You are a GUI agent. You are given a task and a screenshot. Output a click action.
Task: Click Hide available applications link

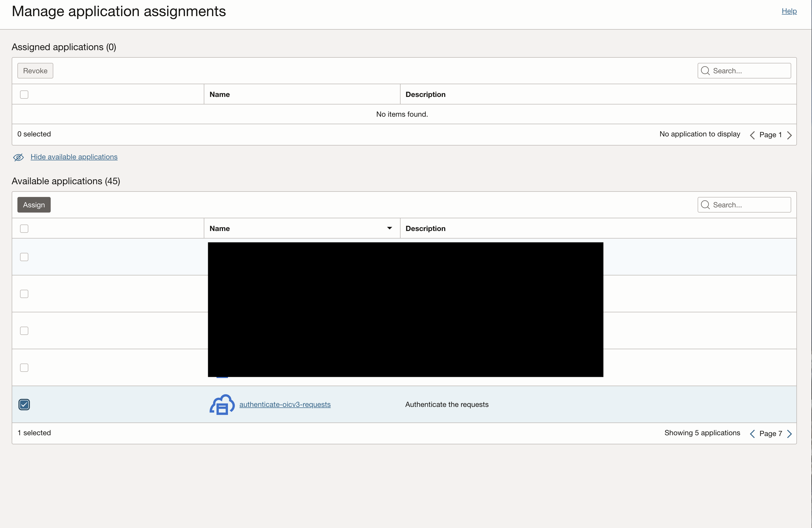coord(74,157)
